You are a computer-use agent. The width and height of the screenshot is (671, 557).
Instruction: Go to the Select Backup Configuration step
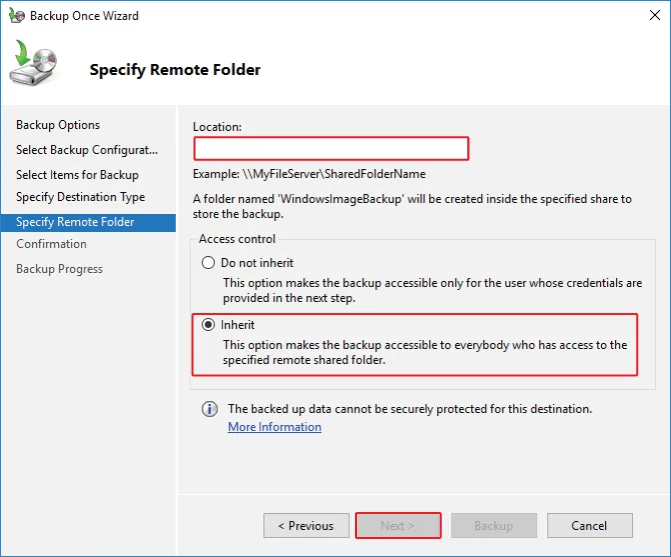coord(87,150)
